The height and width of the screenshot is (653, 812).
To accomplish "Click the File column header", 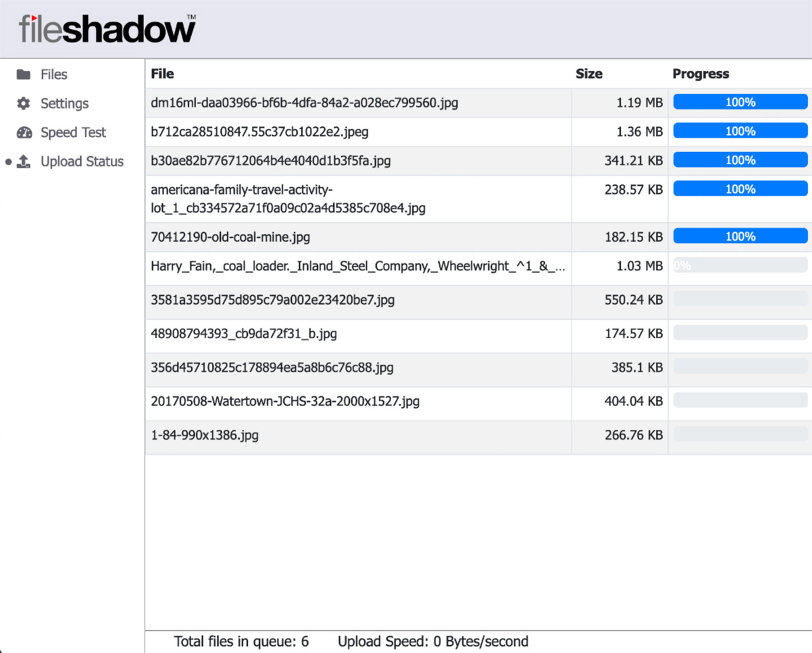I will pyautogui.click(x=162, y=74).
